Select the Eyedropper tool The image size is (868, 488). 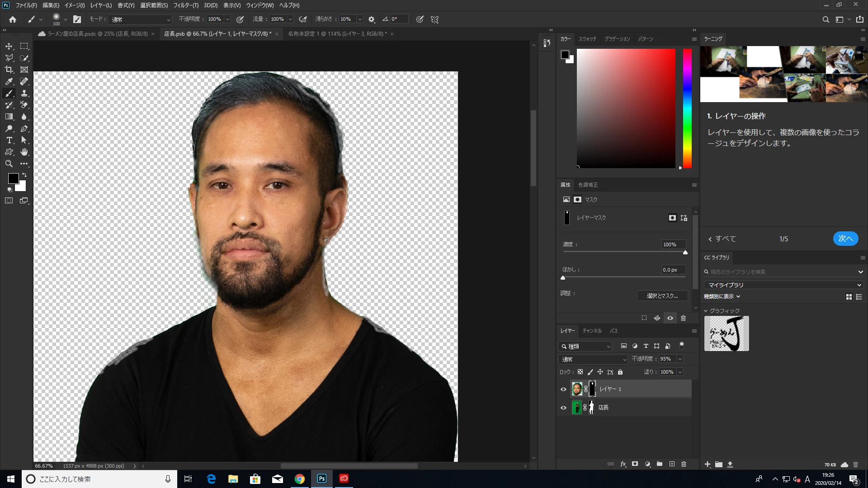click(x=9, y=81)
